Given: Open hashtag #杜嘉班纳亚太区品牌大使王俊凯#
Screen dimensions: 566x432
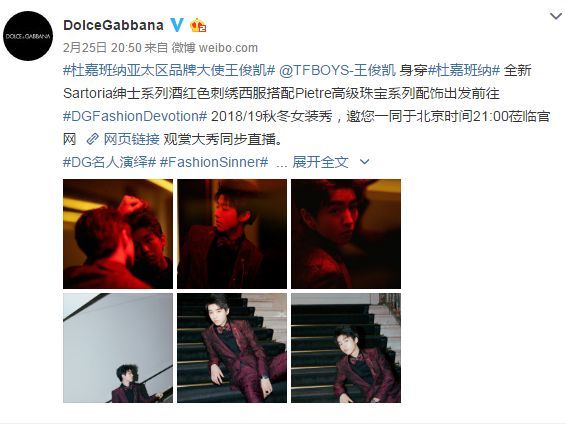Looking at the screenshot, I should point(169,70).
